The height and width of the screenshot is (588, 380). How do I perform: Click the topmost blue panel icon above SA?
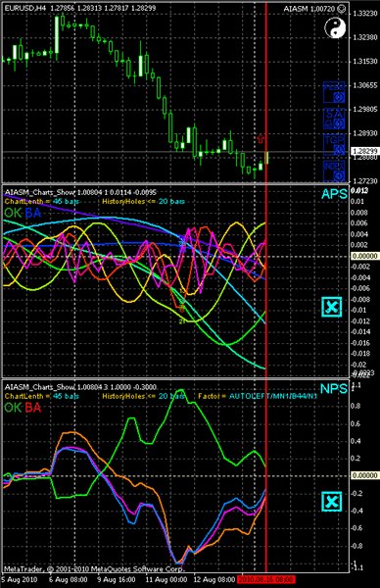point(334,93)
